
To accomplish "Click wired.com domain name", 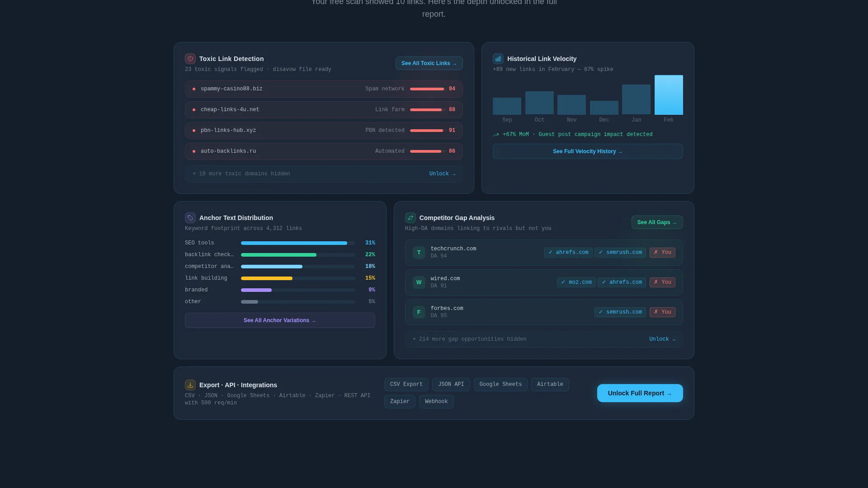I will (x=445, y=279).
